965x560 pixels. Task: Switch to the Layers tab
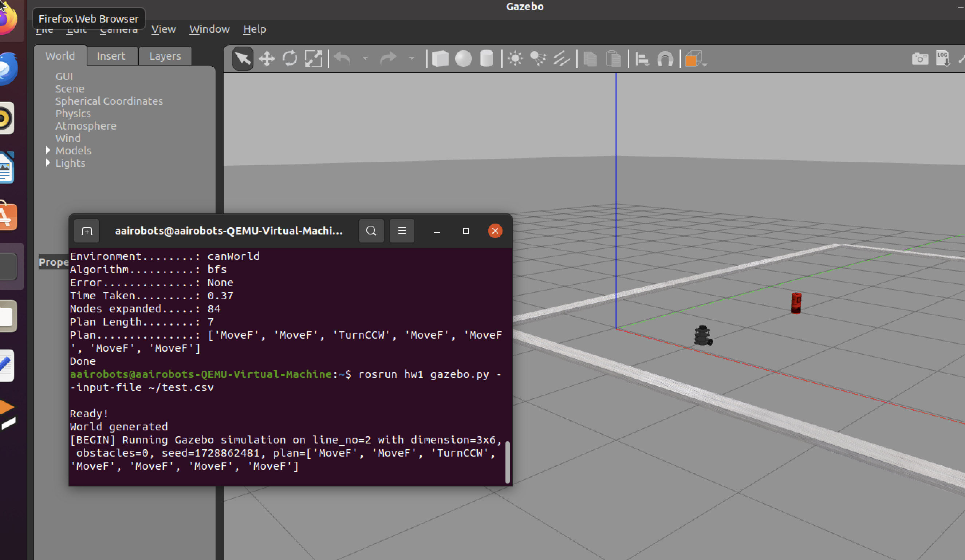(164, 55)
